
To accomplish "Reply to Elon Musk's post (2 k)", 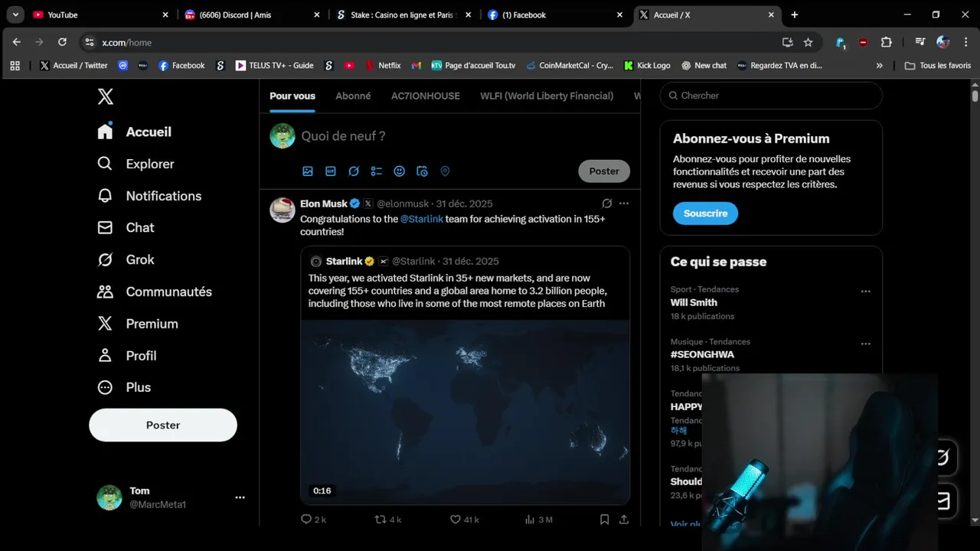I will click(313, 520).
